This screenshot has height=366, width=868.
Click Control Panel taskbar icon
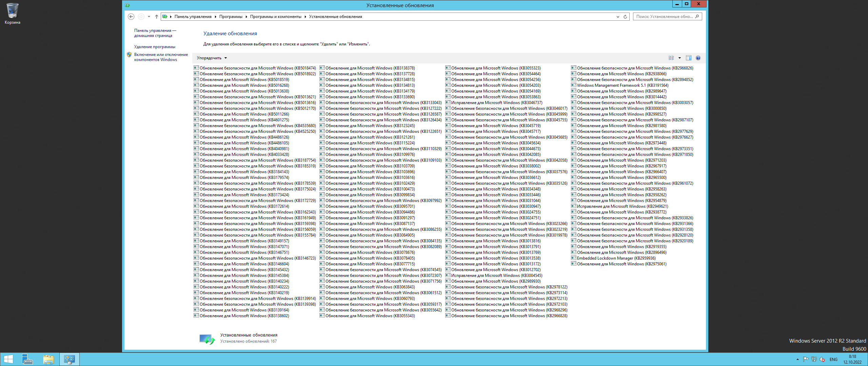[x=70, y=359]
